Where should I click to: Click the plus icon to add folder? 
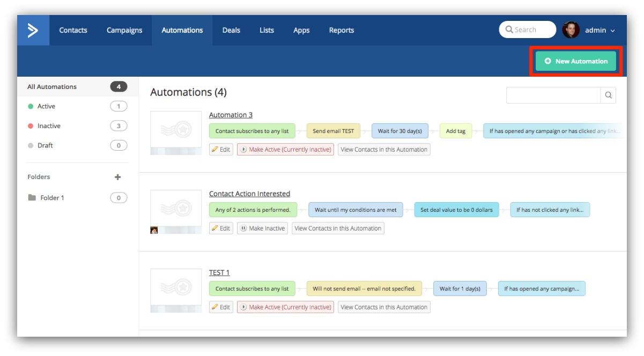[x=118, y=177]
